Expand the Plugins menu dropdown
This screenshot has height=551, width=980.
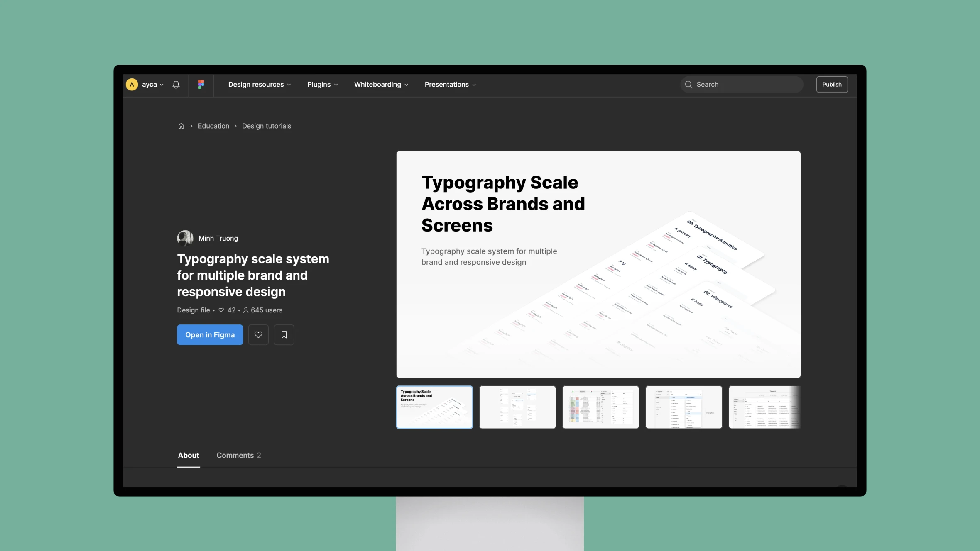coord(322,84)
